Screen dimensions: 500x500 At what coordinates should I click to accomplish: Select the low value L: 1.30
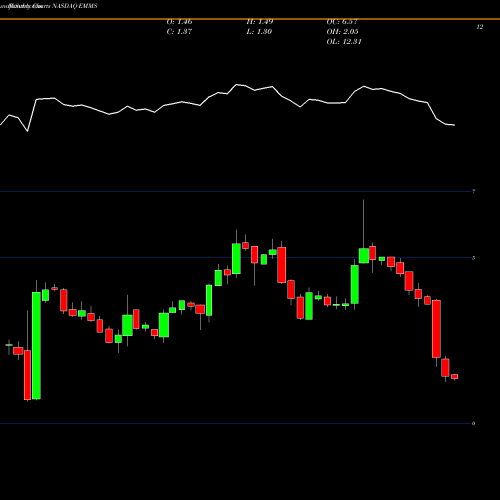[259, 32]
